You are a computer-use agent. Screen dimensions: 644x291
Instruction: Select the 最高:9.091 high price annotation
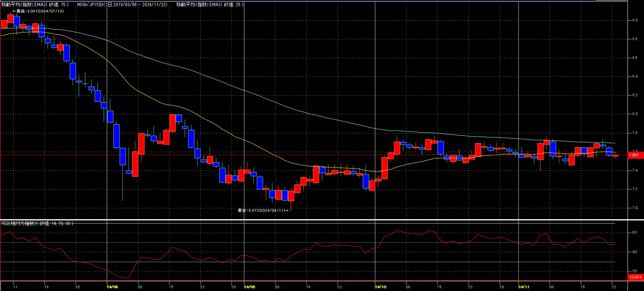click(38, 11)
